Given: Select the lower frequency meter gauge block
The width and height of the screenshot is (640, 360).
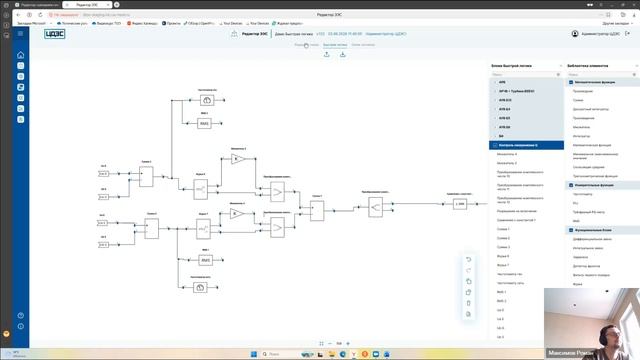Looking at the screenshot, I should point(200,287).
